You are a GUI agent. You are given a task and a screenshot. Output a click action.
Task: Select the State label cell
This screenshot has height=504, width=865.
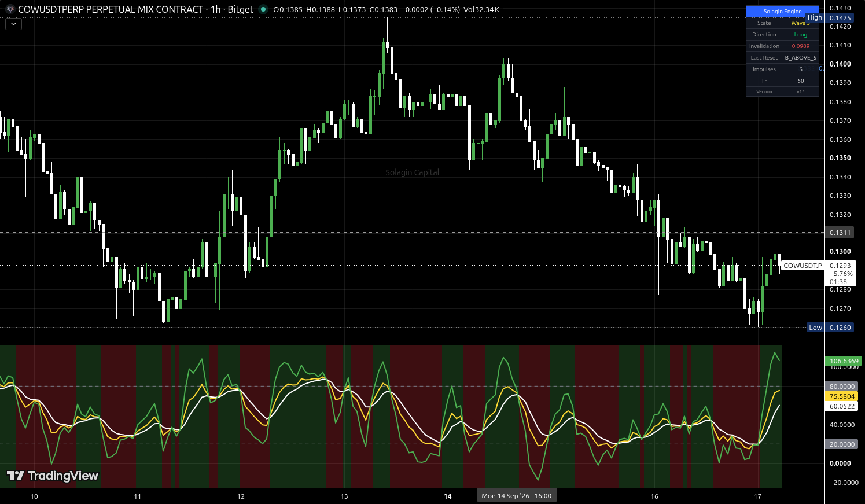[764, 23]
